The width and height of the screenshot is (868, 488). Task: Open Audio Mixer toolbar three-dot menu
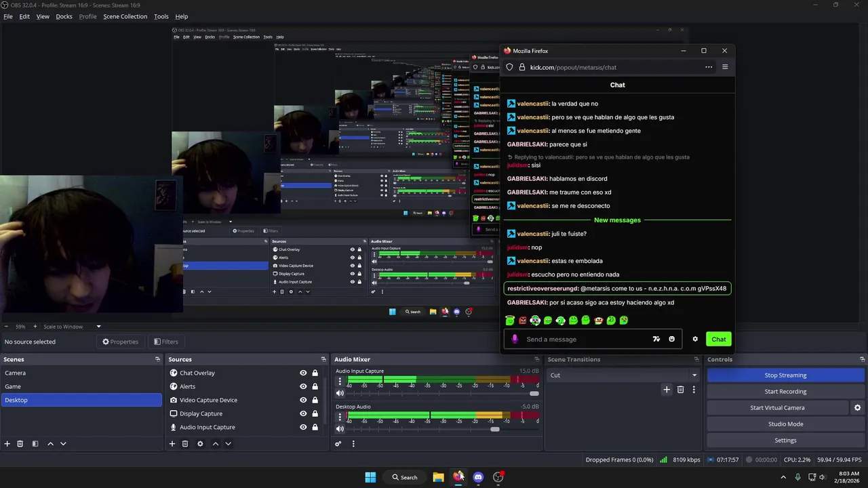(x=353, y=444)
